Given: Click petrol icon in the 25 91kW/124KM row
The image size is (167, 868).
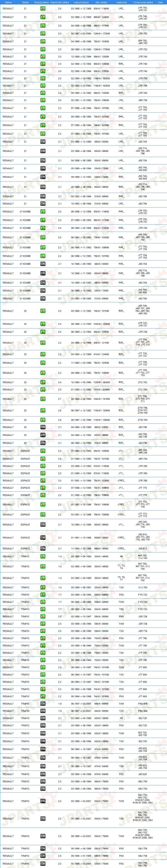Looking at the screenshot, I should click(43, 354).
